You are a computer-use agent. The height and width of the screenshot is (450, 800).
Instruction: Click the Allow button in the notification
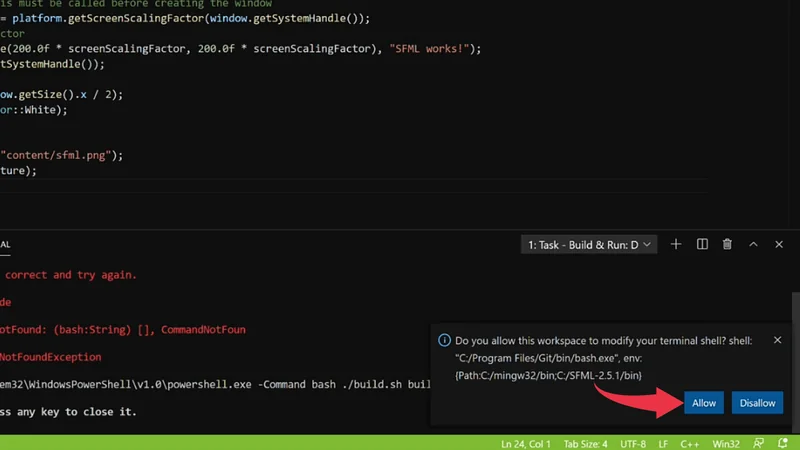704,403
